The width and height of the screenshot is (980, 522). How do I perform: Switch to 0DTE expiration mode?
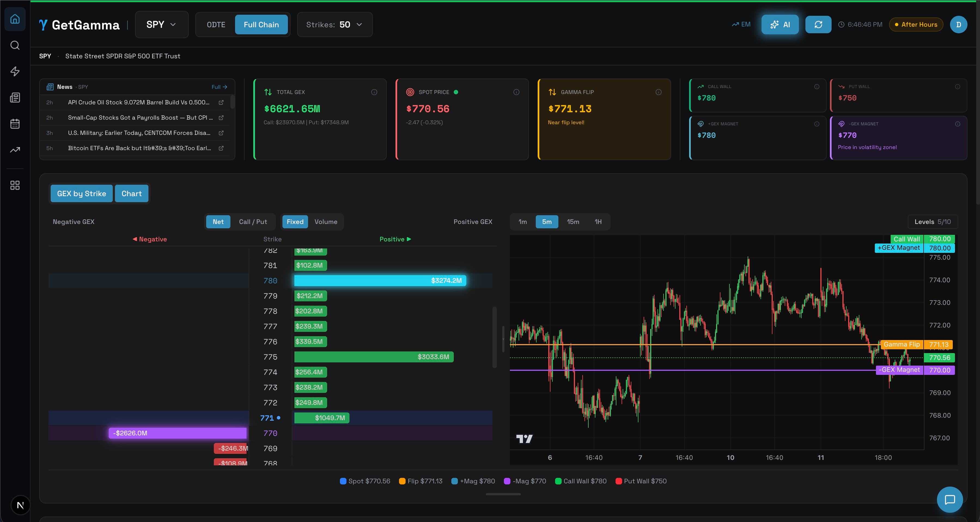(x=216, y=25)
